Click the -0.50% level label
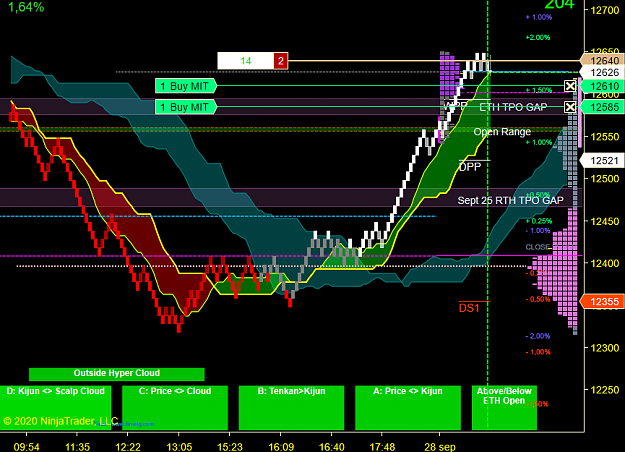 [538, 299]
